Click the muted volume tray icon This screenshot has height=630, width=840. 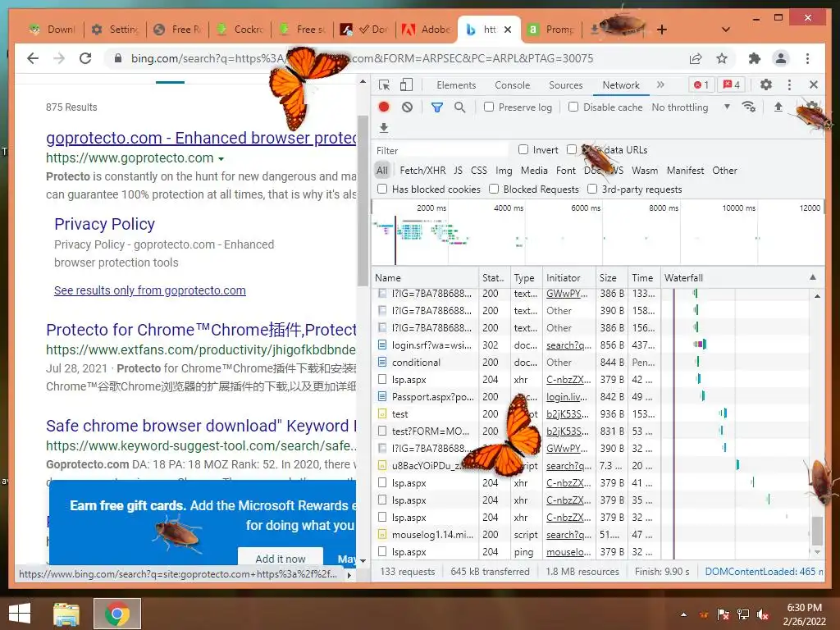point(763,614)
